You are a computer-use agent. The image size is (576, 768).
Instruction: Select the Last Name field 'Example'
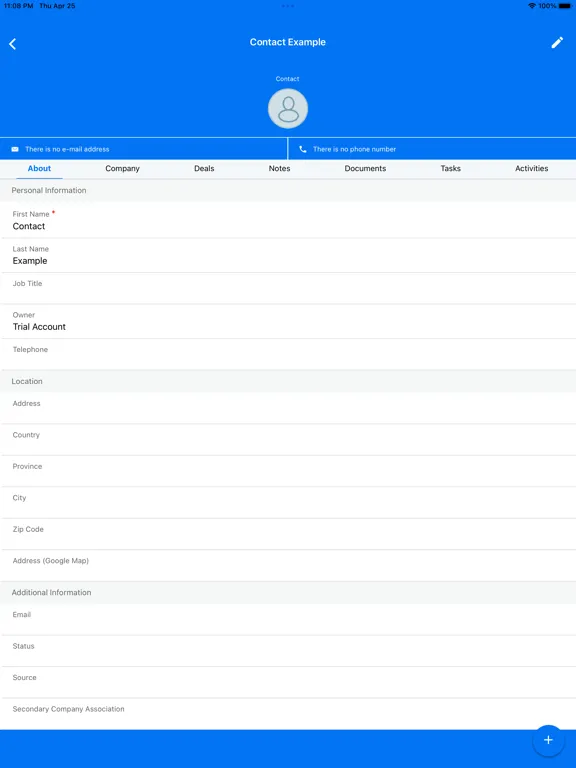click(x=288, y=256)
